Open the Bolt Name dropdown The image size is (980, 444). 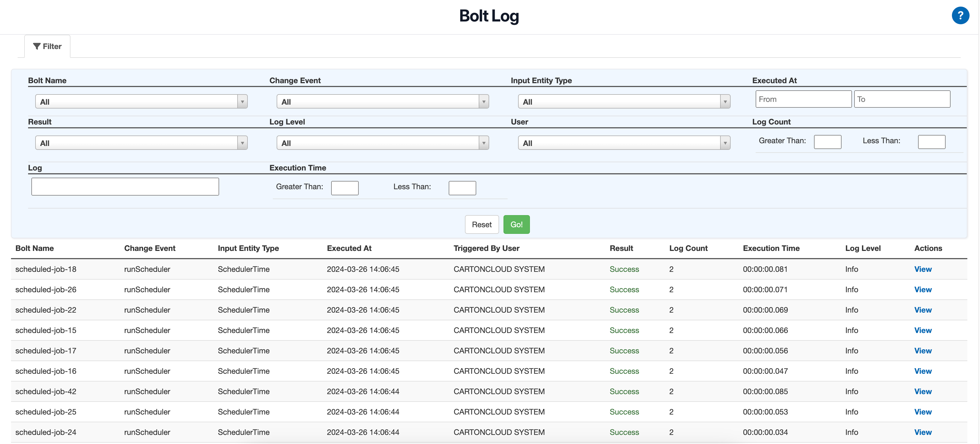click(141, 101)
